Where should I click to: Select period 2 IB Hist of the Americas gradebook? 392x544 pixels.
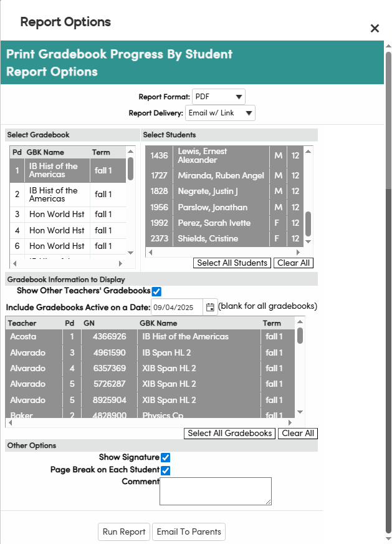68,195
